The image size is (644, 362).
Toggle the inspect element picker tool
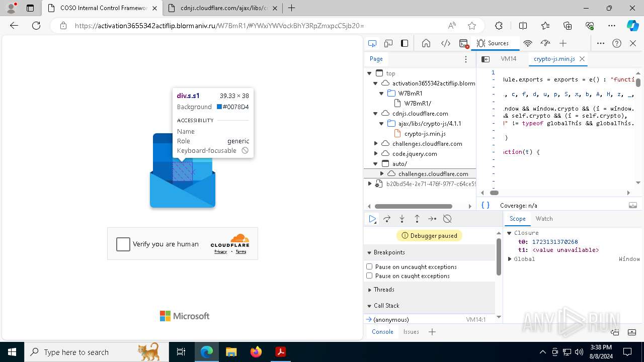click(x=372, y=43)
